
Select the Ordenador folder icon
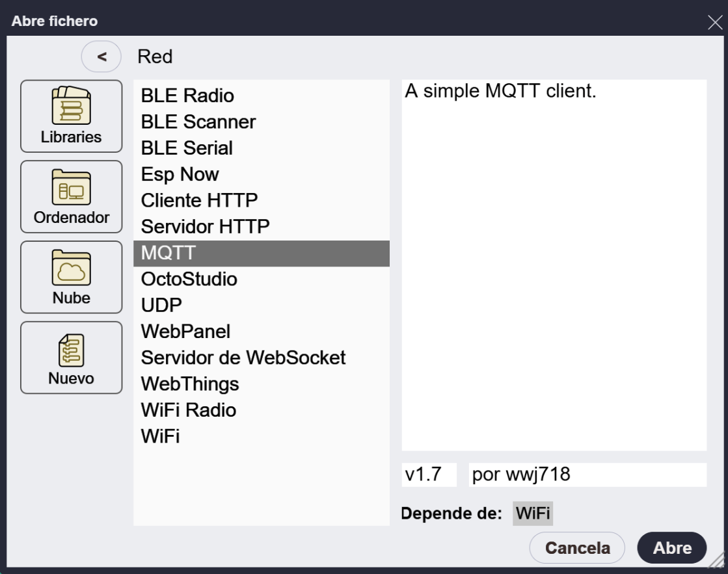pos(71,197)
